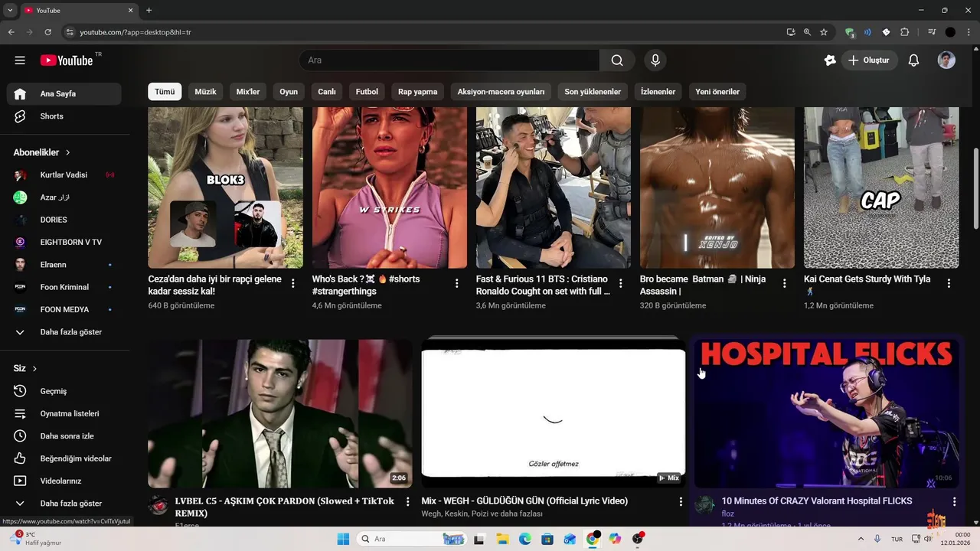The image size is (980, 551).
Task: Select Son yüklenenler filter chip
Action: [x=593, y=92]
